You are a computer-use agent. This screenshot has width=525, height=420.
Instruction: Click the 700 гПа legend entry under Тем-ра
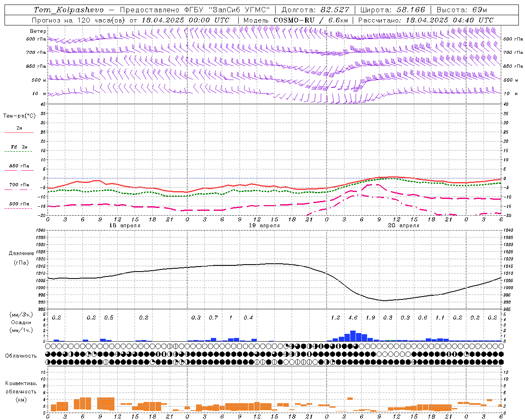pyautogui.click(x=19, y=185)
